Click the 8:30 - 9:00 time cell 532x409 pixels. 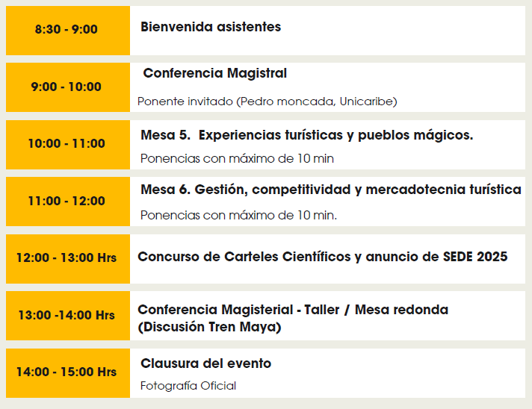[68, 31]
